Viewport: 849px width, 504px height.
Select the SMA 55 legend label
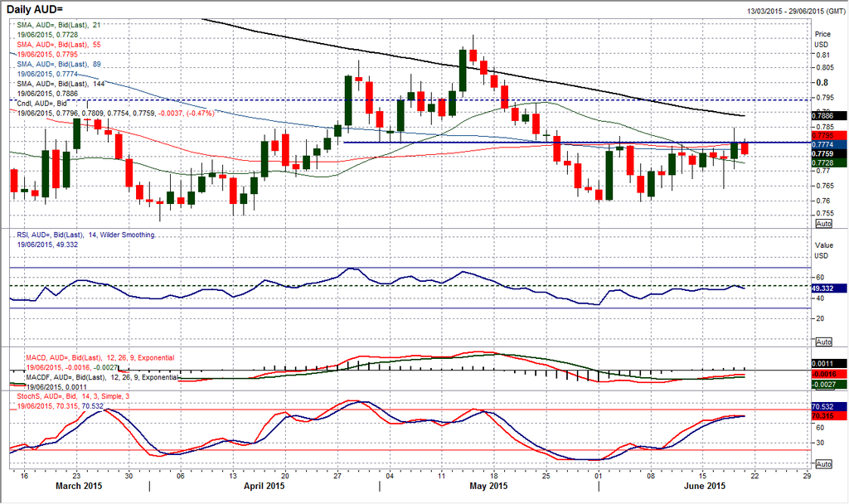click(x=59, y=45)
